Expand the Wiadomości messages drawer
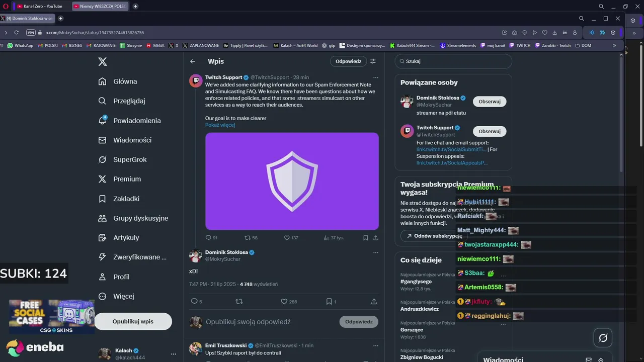Image resolution: width=644 pixels, height=362 pixels. click(x=600, y=360)
